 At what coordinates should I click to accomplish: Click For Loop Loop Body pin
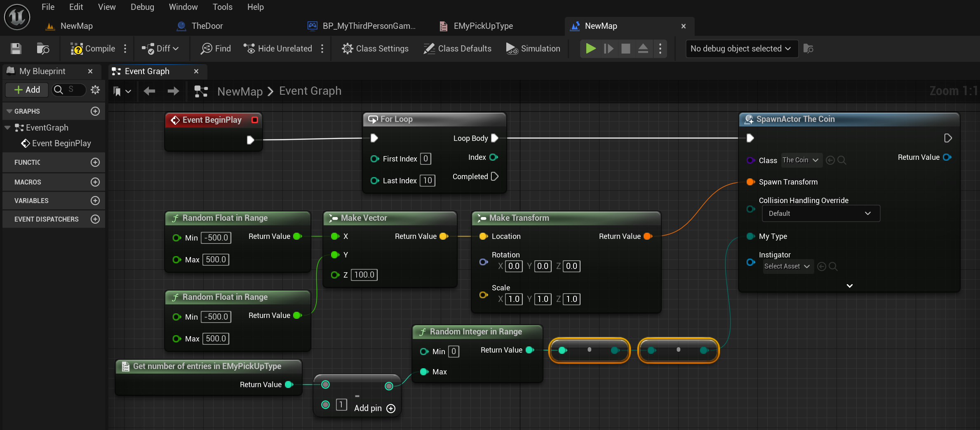coord(495,138)
